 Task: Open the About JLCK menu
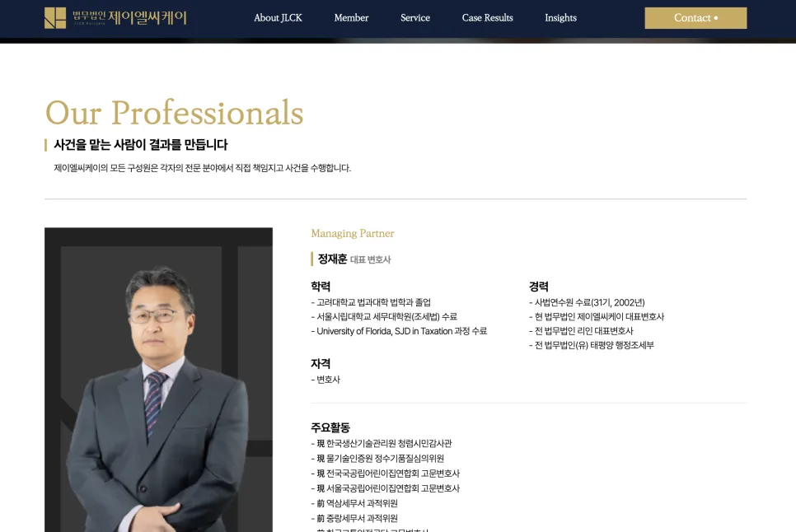pos(278,18)
